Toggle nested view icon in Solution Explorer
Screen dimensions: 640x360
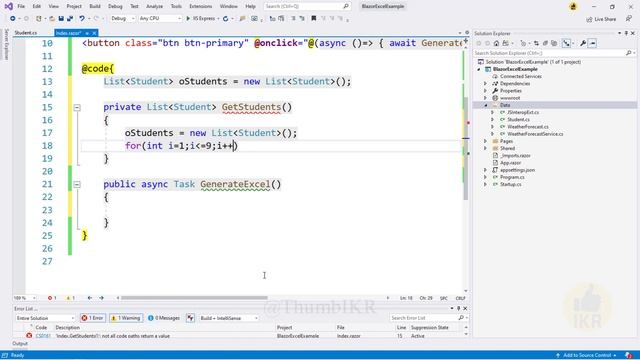(x=566, y=43)
